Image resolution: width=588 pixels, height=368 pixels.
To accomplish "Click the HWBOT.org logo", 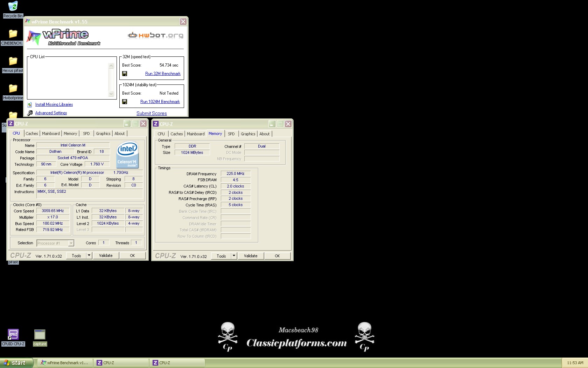I will (155, 35).
